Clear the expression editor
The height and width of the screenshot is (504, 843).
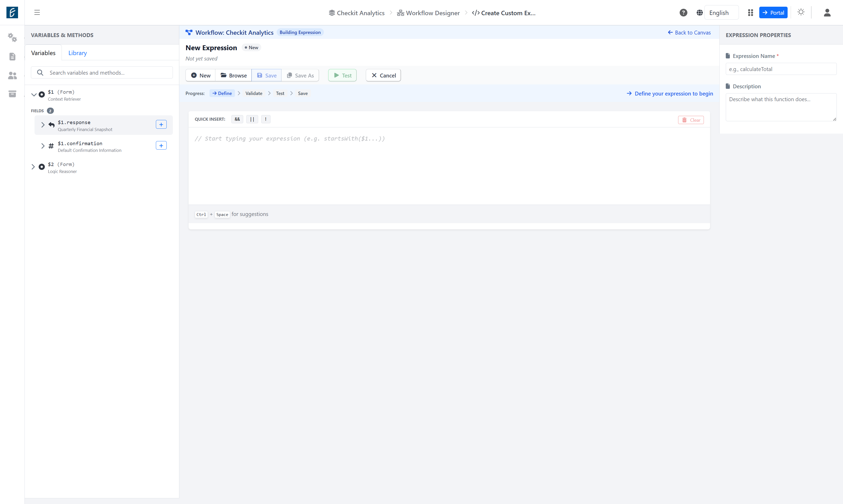[x=691, y=120]
